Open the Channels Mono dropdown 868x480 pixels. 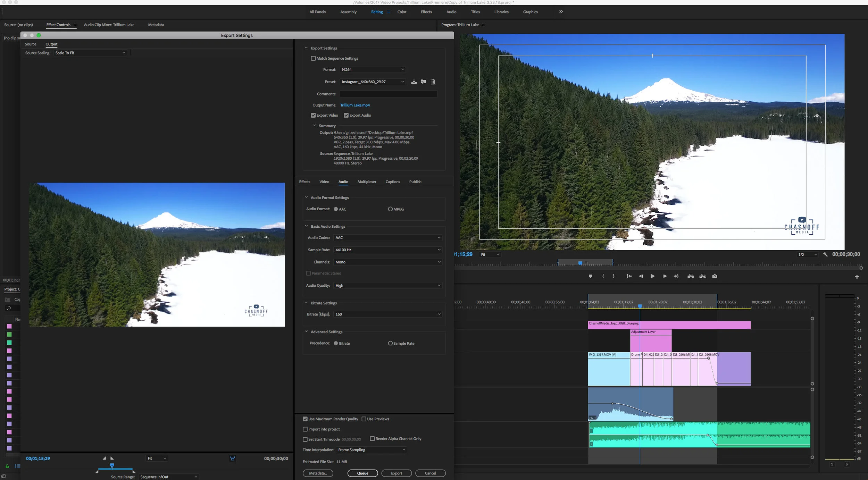pyautogui.click(x=387, y=262)
